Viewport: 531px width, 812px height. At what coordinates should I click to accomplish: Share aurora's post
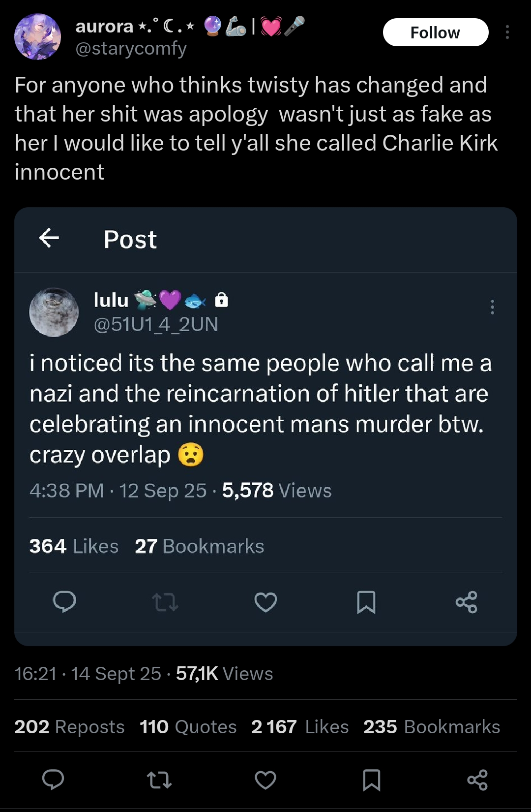[x=477, y=780]
